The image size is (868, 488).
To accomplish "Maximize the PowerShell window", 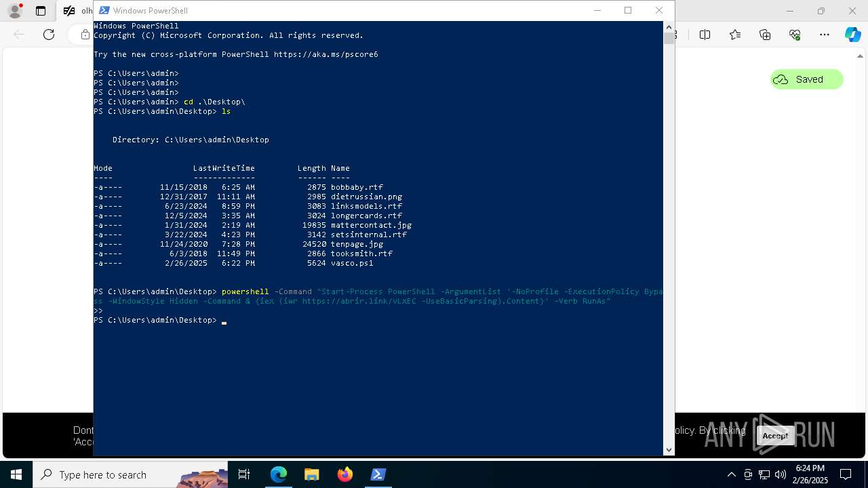I will pyautogui.click(x=628, y=10).
